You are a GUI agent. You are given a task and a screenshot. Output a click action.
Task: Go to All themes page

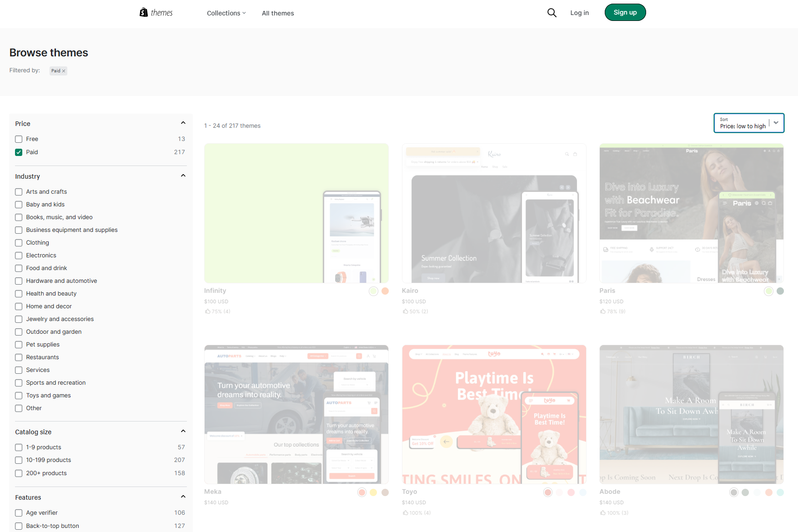278,13
